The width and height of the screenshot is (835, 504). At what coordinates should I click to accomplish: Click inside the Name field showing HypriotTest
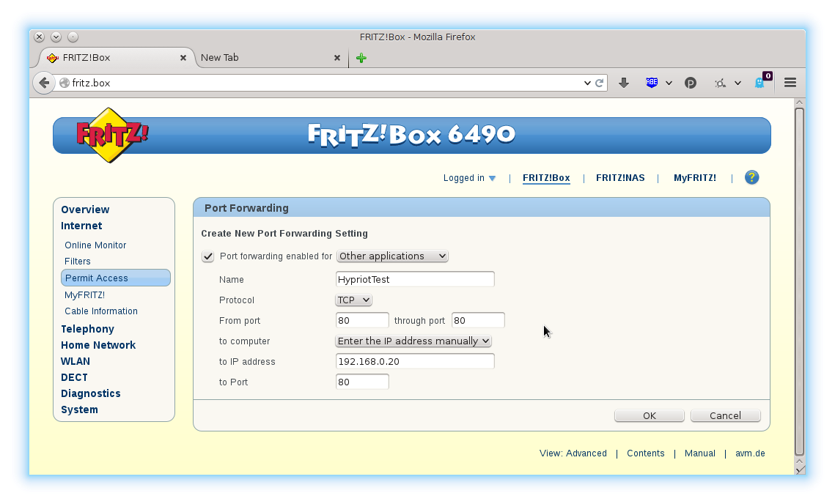coord(414,279)
